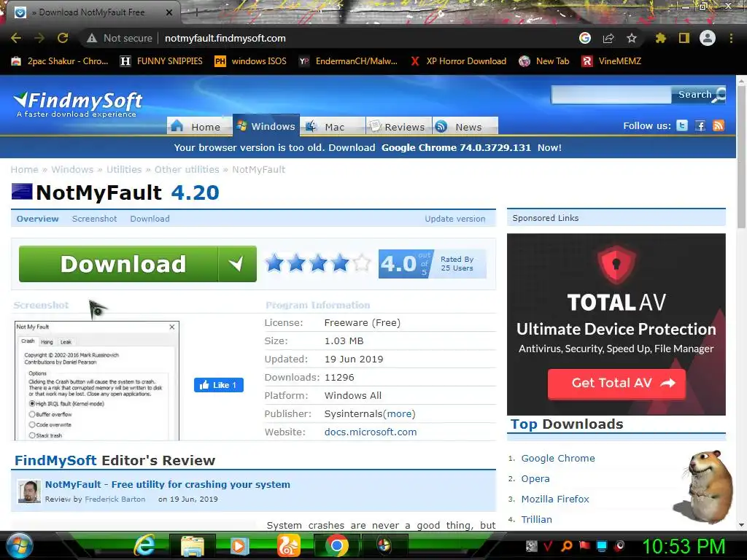
Task: Click the site search input field
Action: (611, 94)
